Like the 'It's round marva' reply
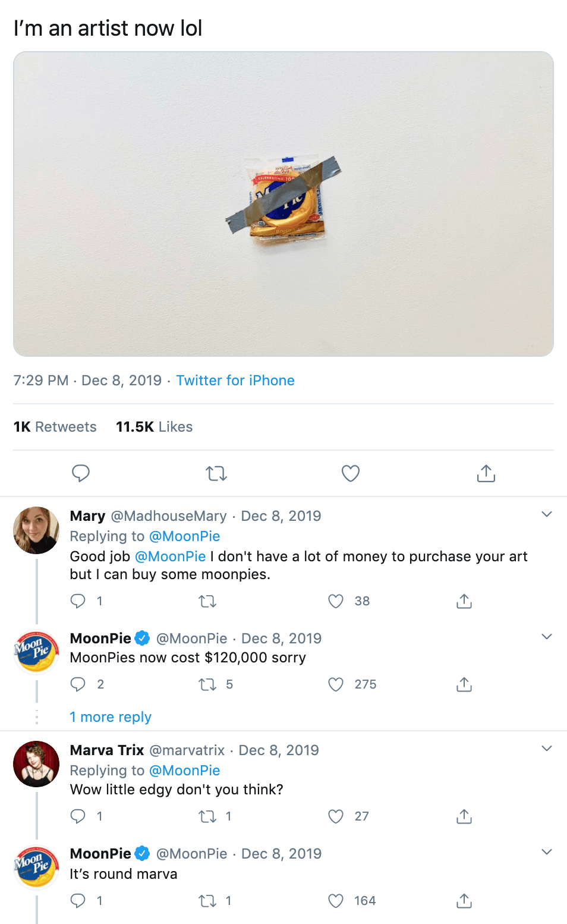 pyautogui.click(x=336, y=901)
